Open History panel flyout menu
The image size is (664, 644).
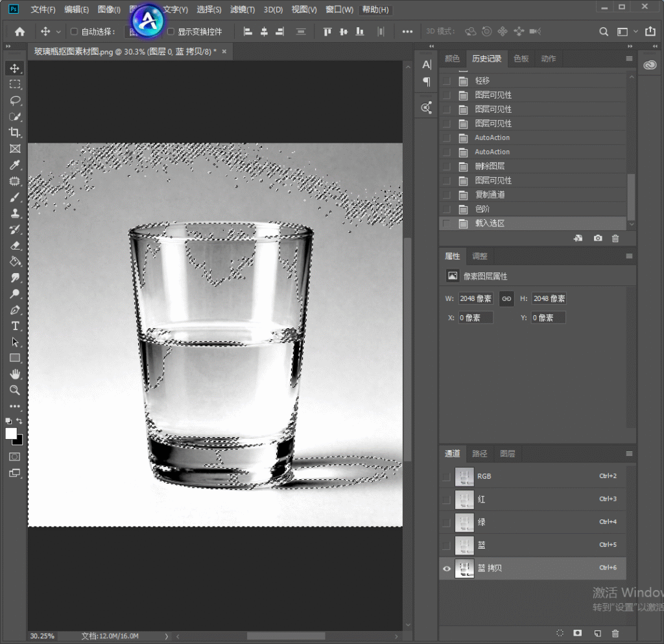click(629, 58)
